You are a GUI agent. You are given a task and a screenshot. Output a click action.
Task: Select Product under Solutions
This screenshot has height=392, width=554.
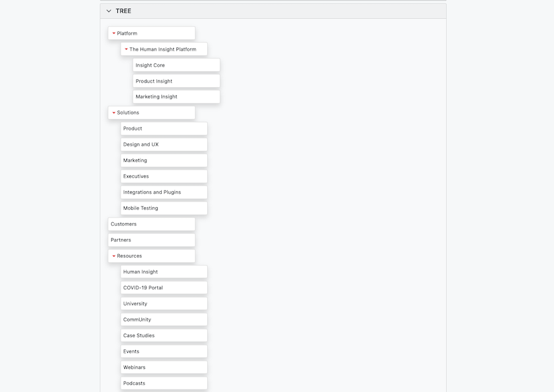pos(163,128)
